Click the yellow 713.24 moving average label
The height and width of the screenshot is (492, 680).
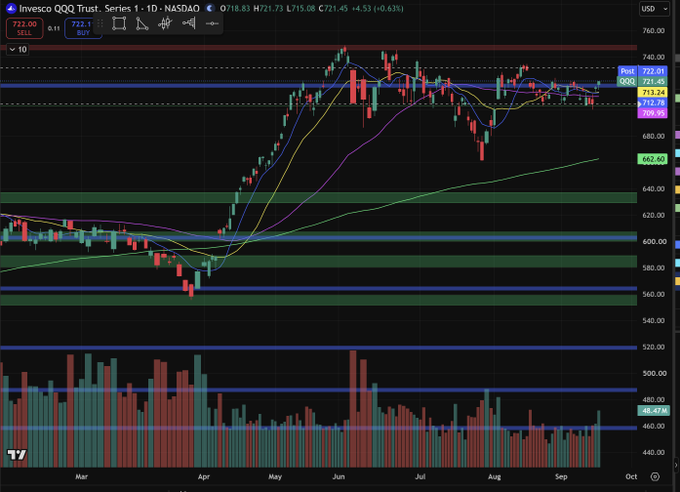point(653,92)
